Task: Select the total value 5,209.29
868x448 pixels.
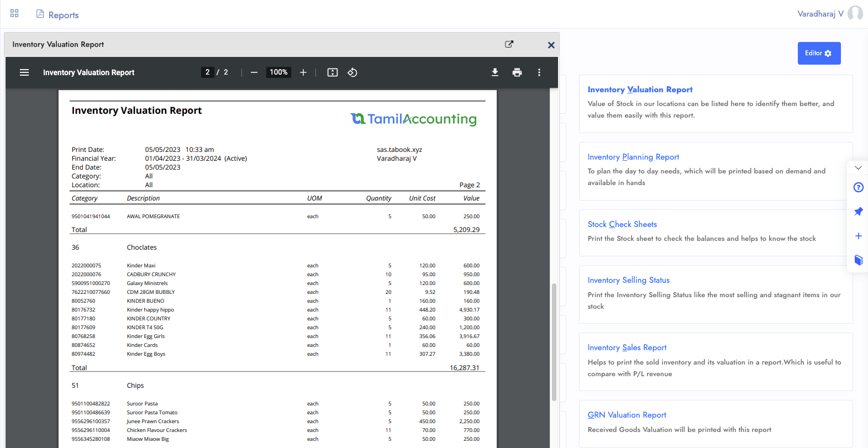Action: click(466, 230)
